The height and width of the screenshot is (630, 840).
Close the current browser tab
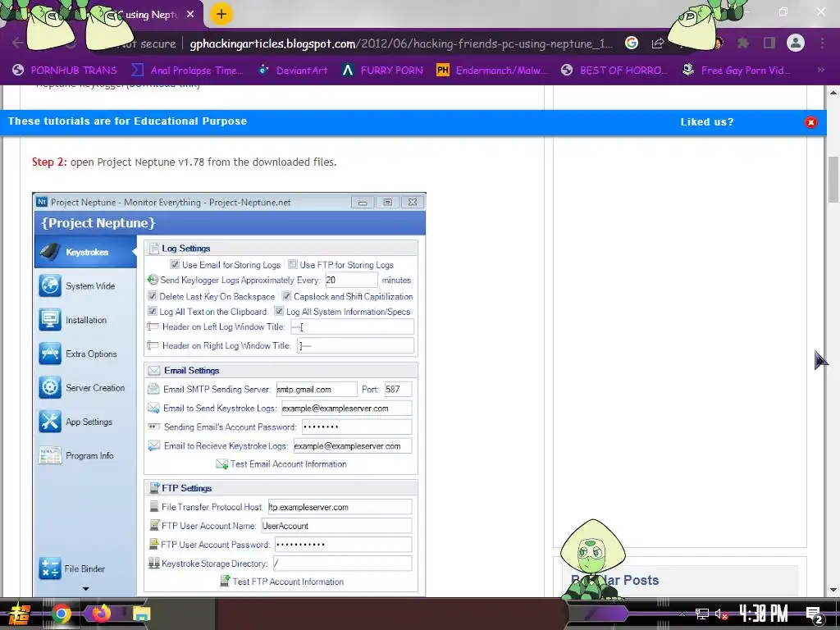click(190, 15)
